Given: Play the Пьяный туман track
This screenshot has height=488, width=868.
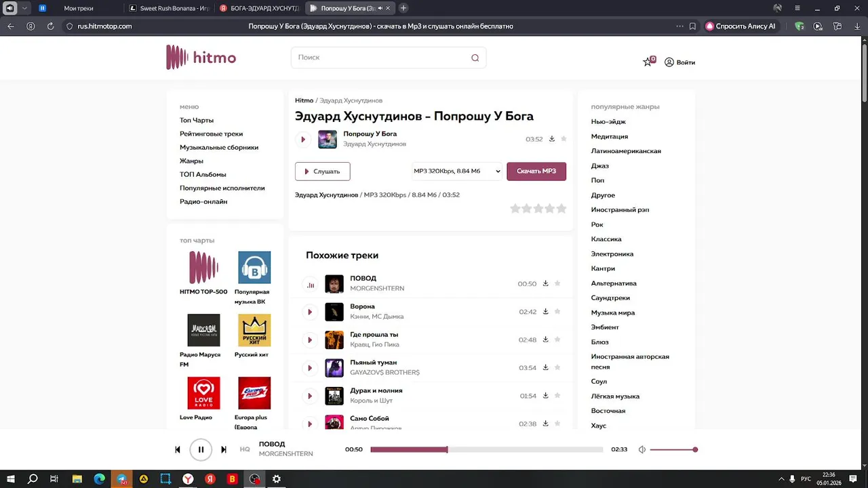Looking at the screenshot, I should coord(310,368).
